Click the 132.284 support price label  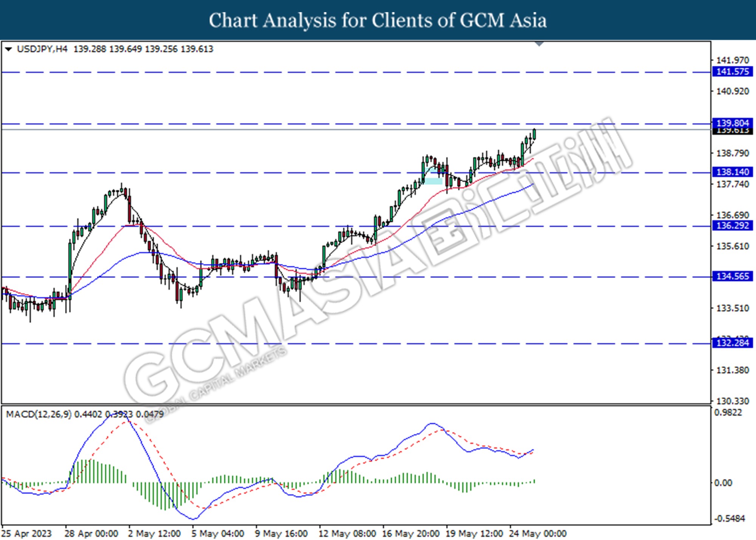(x=733, y=343)
